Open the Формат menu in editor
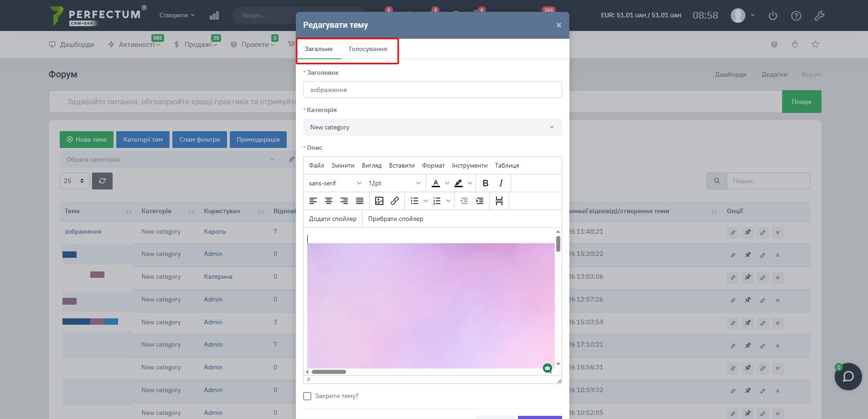 coord(433,165)
